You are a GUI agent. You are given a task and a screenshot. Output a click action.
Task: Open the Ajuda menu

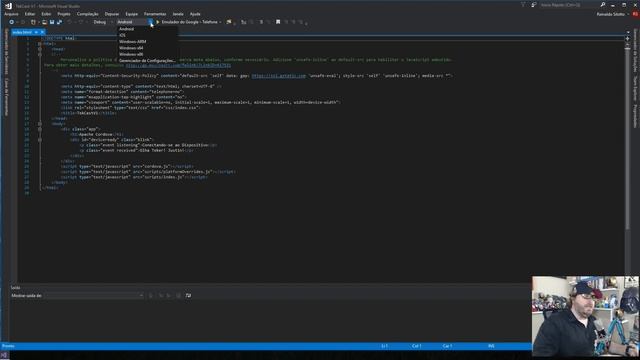[195, 14]
